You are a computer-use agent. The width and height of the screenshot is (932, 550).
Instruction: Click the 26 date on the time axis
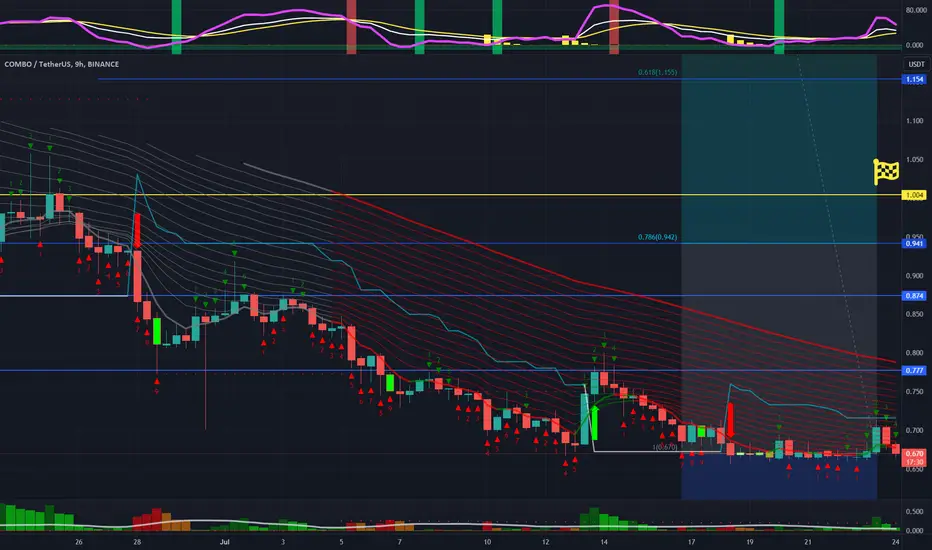point(79,542)
